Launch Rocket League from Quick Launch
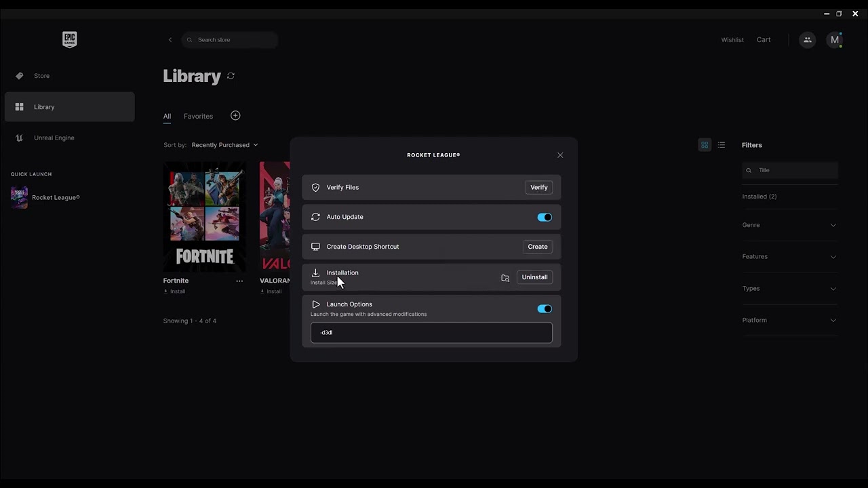 click(45, 197)
